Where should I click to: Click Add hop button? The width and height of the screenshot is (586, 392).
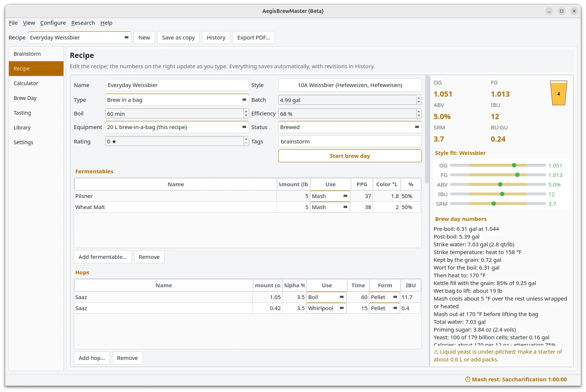[92, 358]
